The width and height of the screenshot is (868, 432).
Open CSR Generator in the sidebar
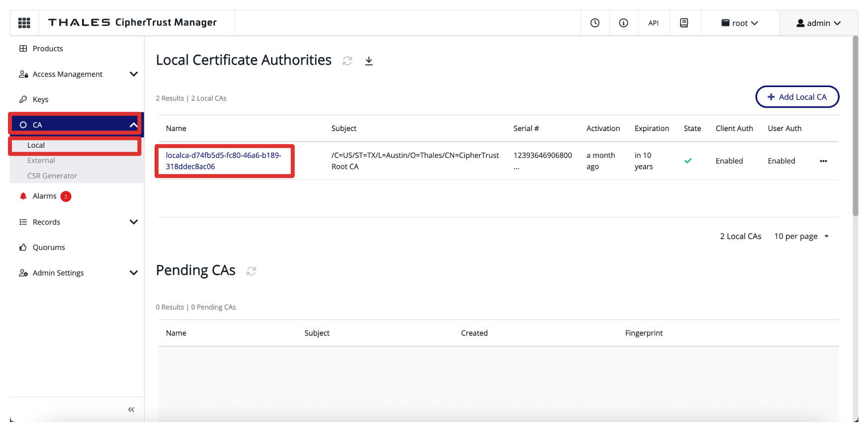tap(52, 176)
